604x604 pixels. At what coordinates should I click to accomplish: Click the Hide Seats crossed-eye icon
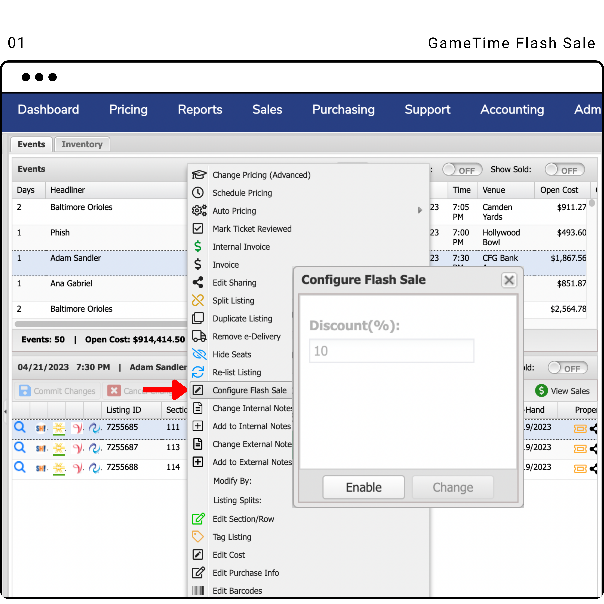coord(199,354)
